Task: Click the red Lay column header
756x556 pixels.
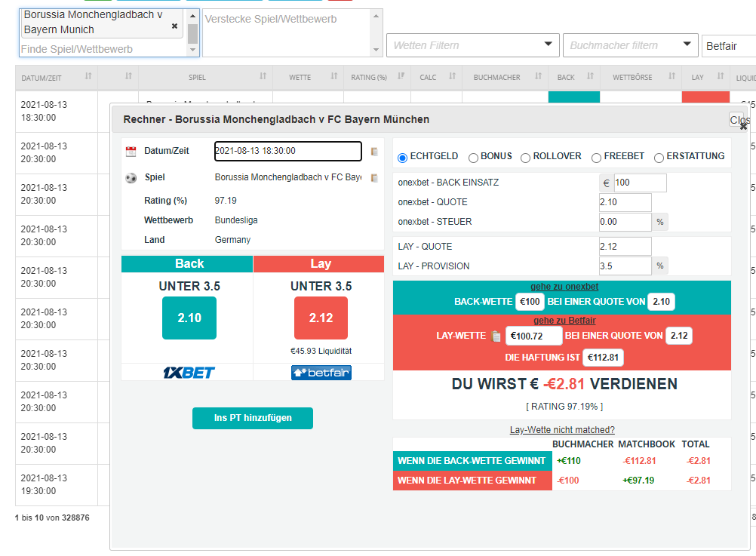Action: (x=318, y=264)
